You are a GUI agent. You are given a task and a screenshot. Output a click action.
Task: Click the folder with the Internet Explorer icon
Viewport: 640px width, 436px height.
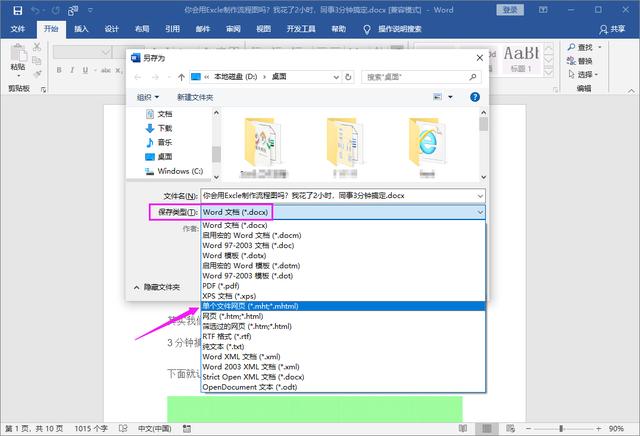[x=427, y=147]
